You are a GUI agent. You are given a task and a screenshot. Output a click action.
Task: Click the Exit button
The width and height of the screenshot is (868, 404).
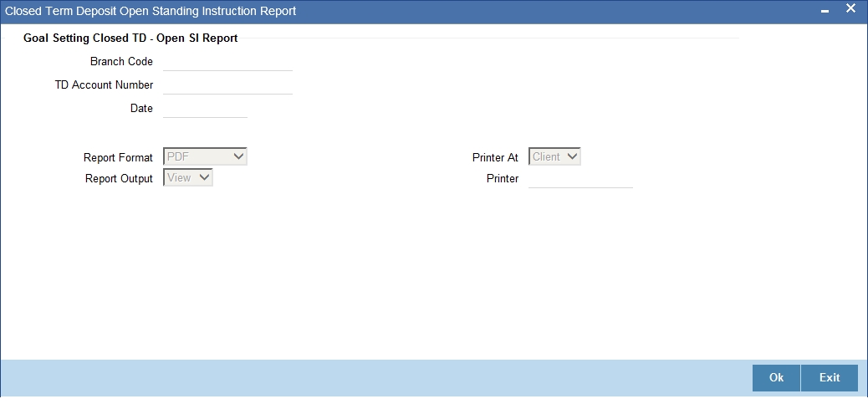[x=830, y=377]
